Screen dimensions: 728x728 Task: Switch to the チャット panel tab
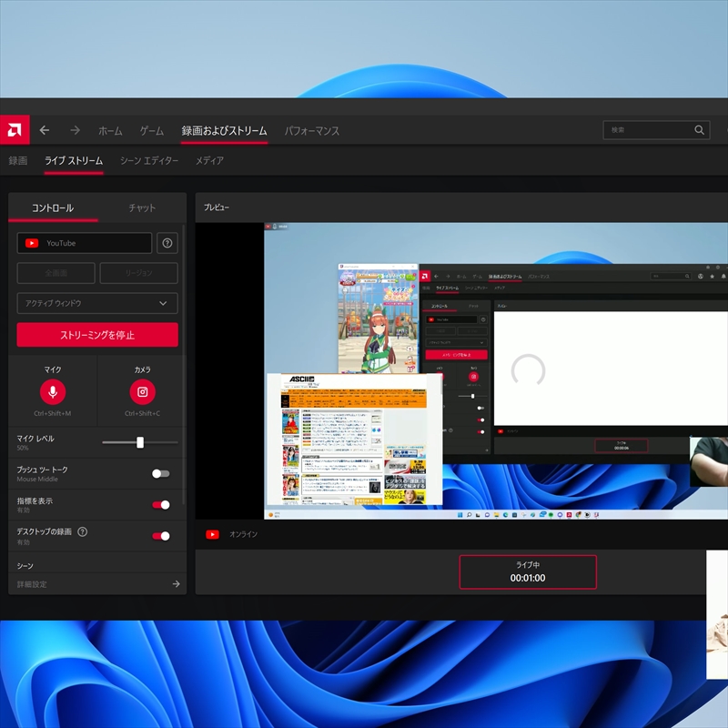point(142,207)
